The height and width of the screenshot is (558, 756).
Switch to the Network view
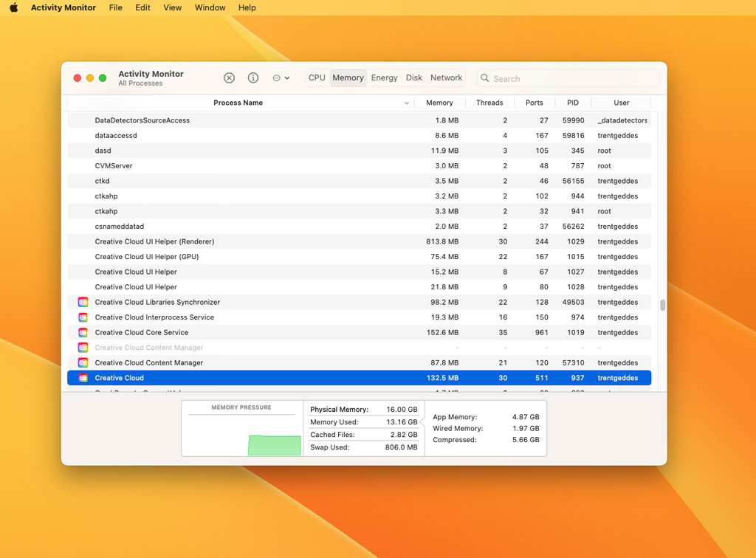(x=446, y=77)
